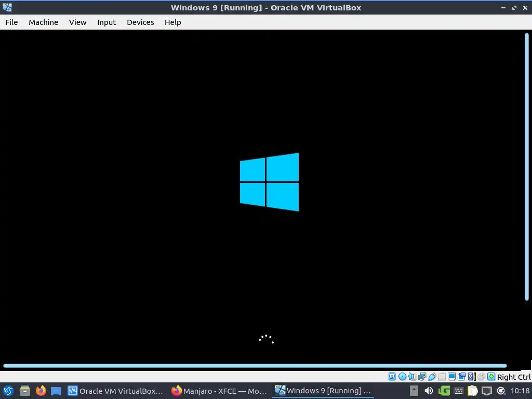Image resolution: width=532 pixels, height=399 pixels.
Task: Click the removable media eject tray icon
Action: [414, 391]
